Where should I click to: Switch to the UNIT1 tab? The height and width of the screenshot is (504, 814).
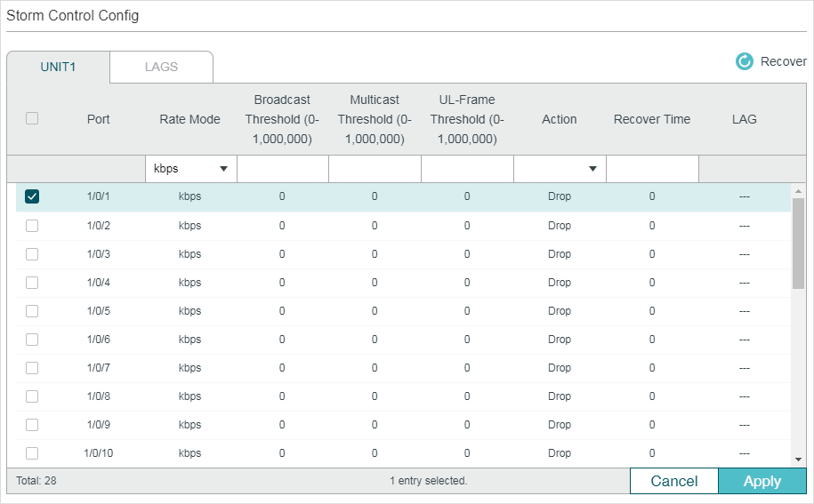[x=58, y=67]
